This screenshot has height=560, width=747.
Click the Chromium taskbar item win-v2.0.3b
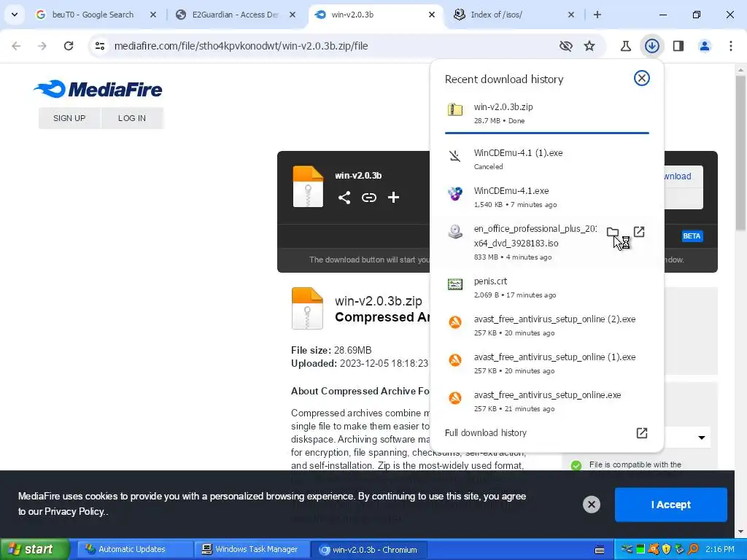pyautogui.click(x=368, y=550)
